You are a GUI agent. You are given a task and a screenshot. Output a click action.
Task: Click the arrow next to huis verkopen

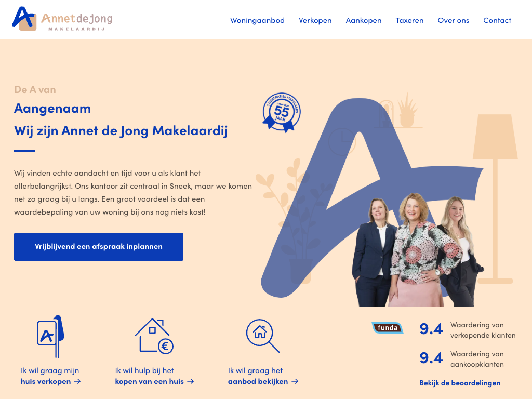coord(77,381)
